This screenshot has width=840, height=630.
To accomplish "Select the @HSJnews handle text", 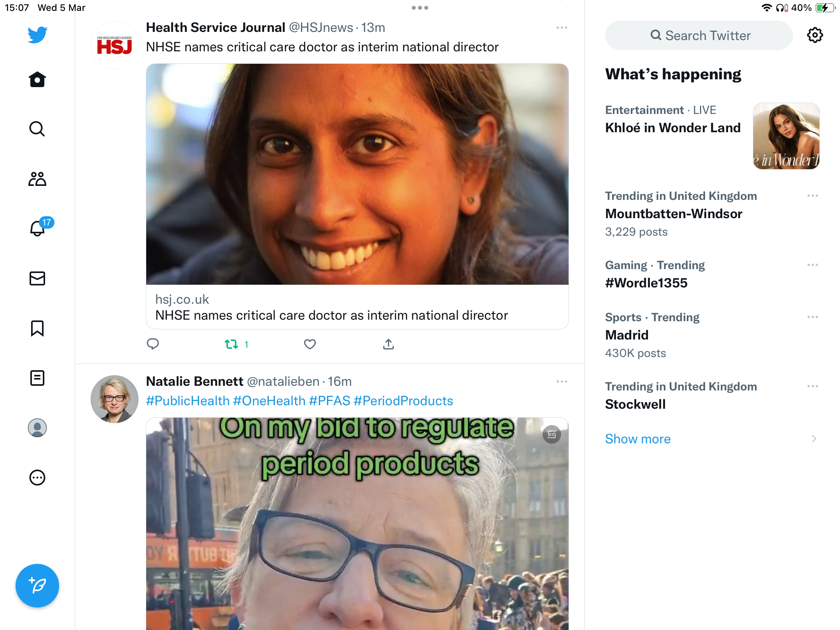I will (x=321, y=27).
